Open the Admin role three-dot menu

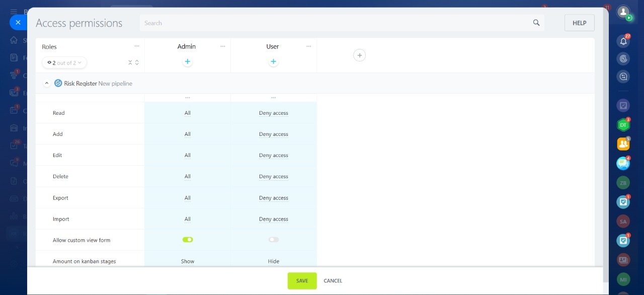(x=223, y=46)
